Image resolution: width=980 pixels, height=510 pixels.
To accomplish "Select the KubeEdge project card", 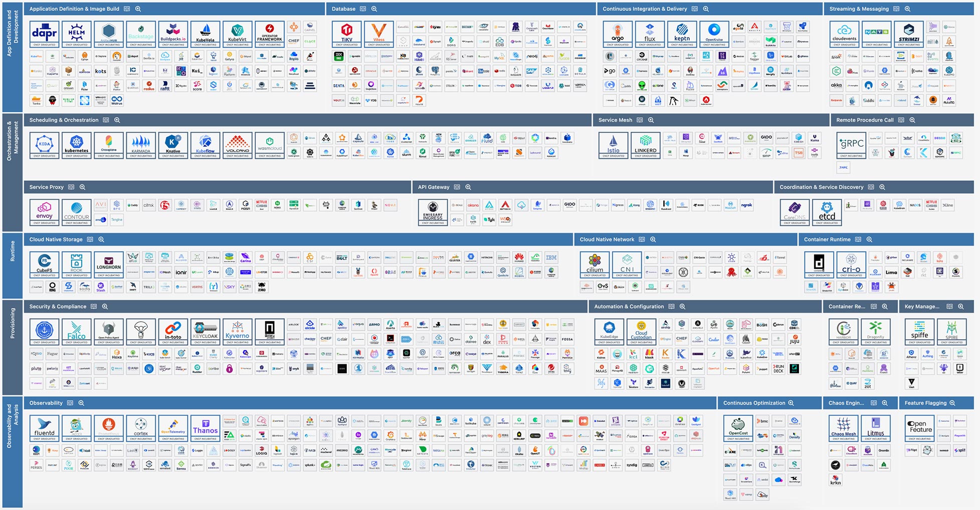I will 610,332.
